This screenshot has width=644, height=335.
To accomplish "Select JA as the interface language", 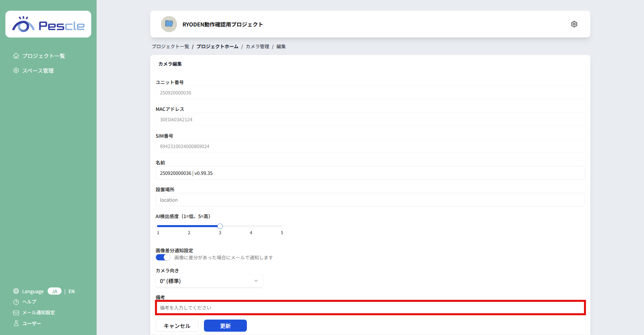I will pos(54,291).
